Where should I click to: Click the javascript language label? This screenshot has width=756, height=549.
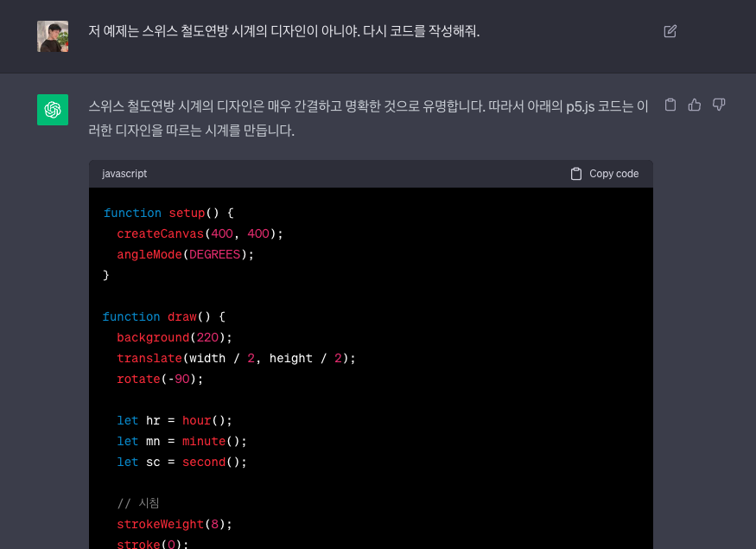[x=124, y=173]
